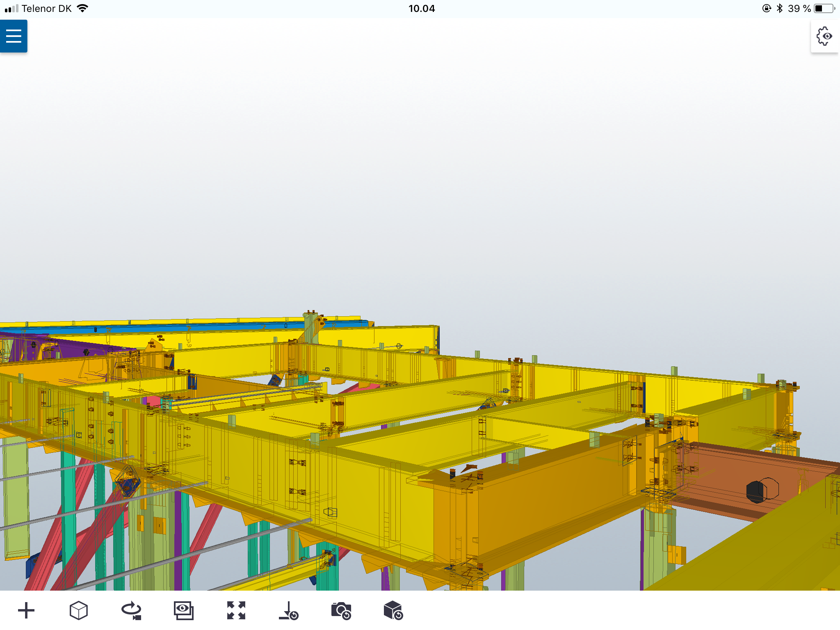Select the cube view-mode tool

[x=79, y=610]
